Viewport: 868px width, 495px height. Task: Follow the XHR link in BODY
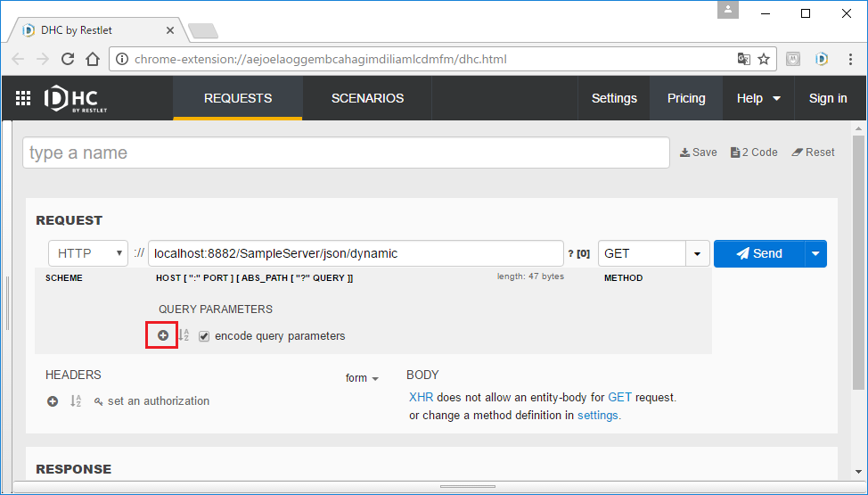pyautogui.click(x=421, y=398)
